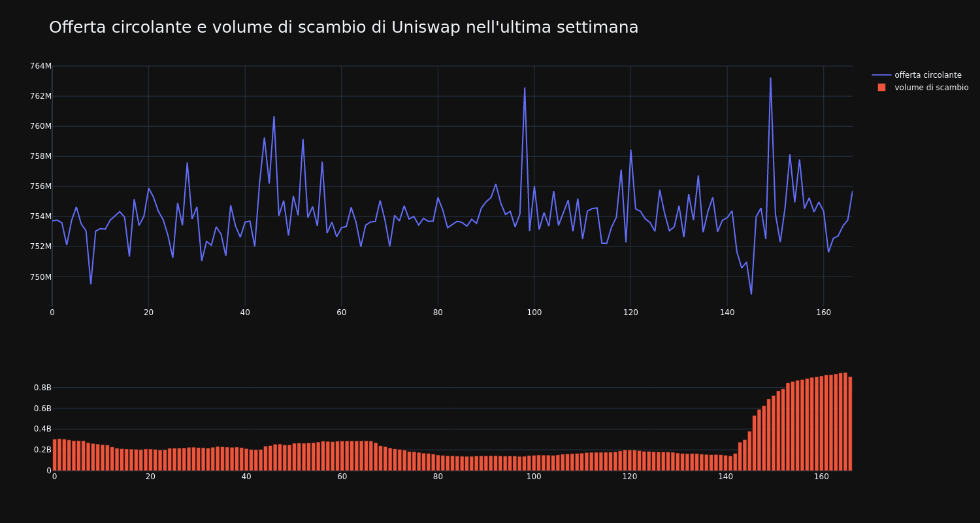Click the 0.2B label on volume chart
The height and width of the screenshot is (523, 980).
[x=42, y=450]
